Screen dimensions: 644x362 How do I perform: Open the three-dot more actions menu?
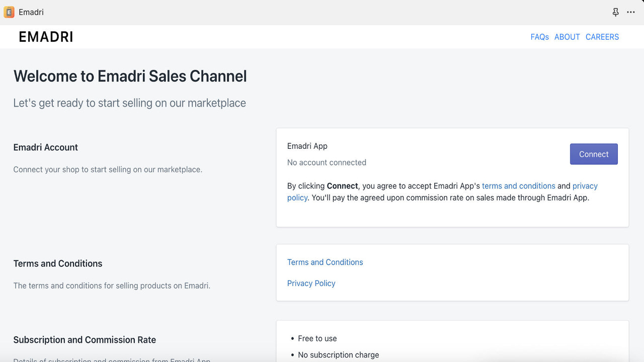tap(631, 12)
